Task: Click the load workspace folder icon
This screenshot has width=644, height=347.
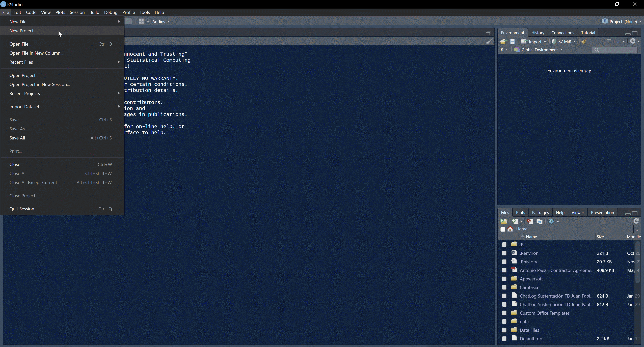Action: tap(503, 41)
